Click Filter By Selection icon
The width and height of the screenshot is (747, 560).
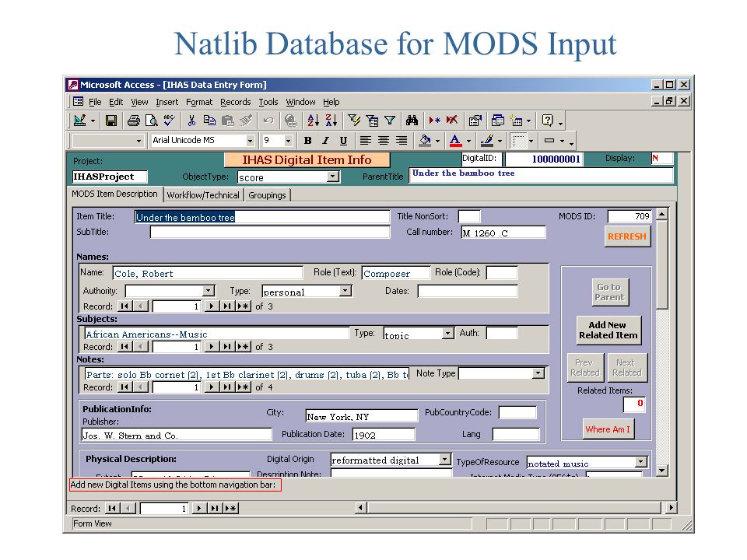coord(354,121)
